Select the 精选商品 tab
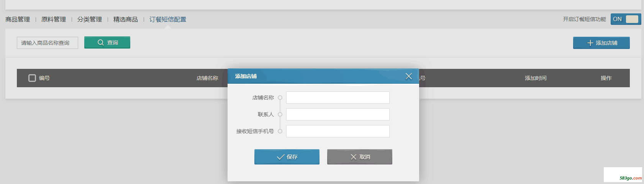The image size is (644, 184). tap(126, 20)
